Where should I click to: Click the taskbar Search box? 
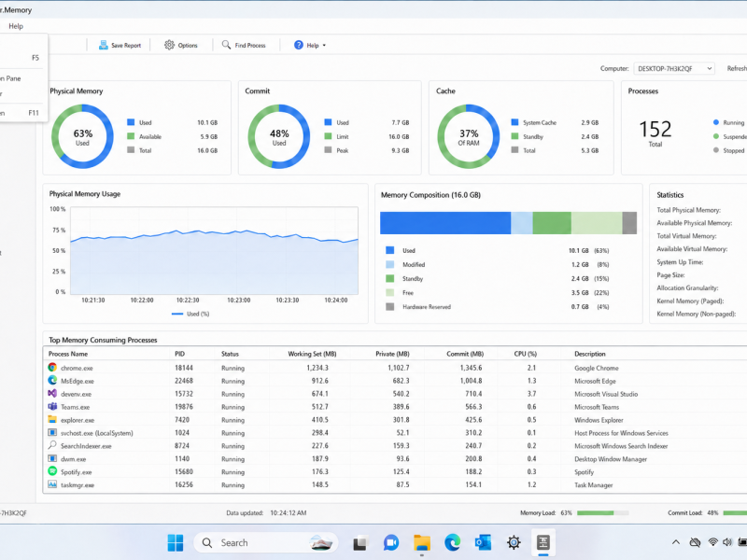pos(266,542)
